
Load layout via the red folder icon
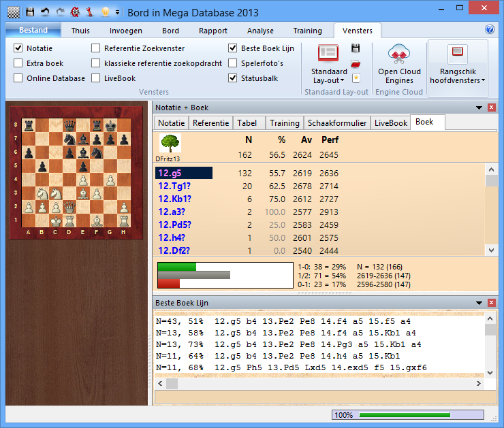click(356, 63)
